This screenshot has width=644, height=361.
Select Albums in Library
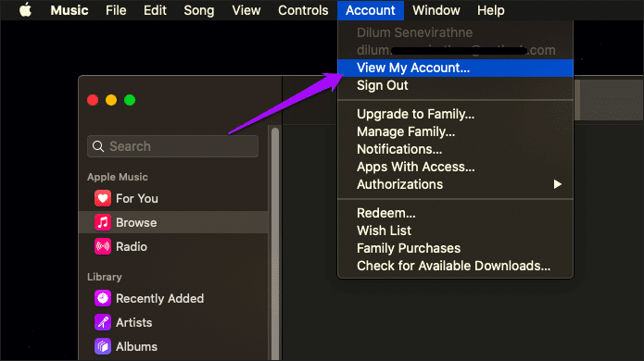tap(173, 346)
